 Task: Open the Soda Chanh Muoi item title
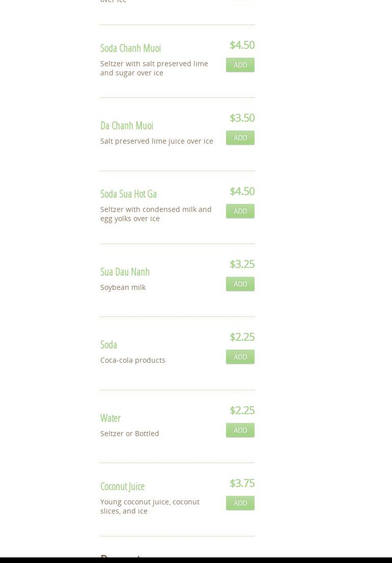[x=130, y=48]
